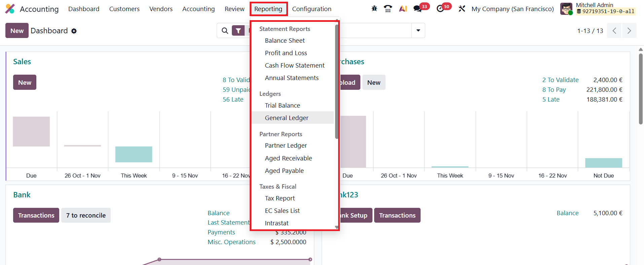Click the wrench and screwdriver tools icon
Viewport: 644px width, 265px height.
(462, 9)
